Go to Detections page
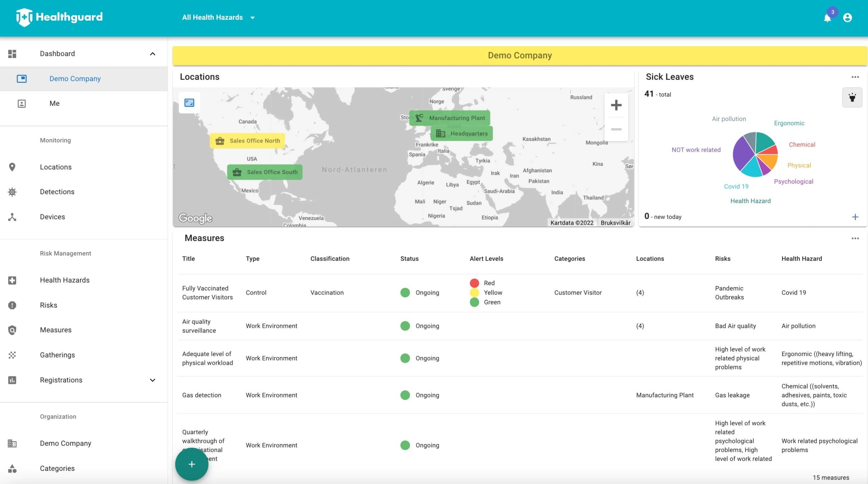 [84, 192]
